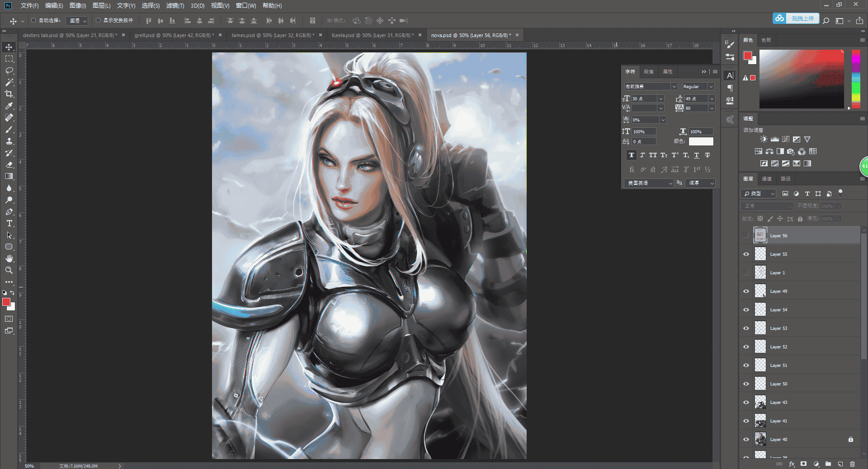Screen dimensions: 868x469
Task: Show Layer 56 visibility box
Action: point(746,236)
